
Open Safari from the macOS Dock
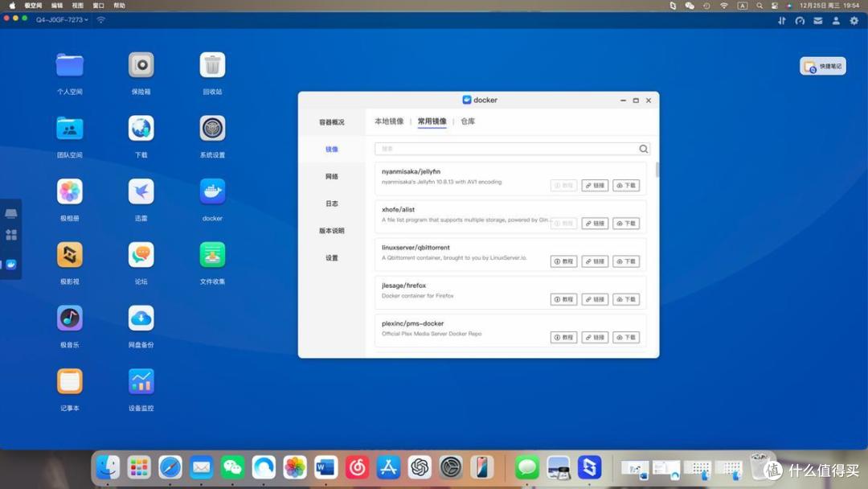point(170,467)
